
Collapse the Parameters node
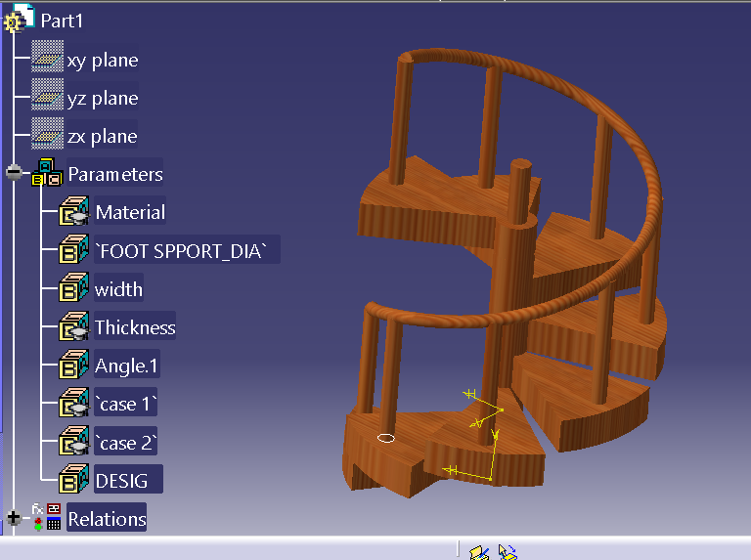[15, 172]
